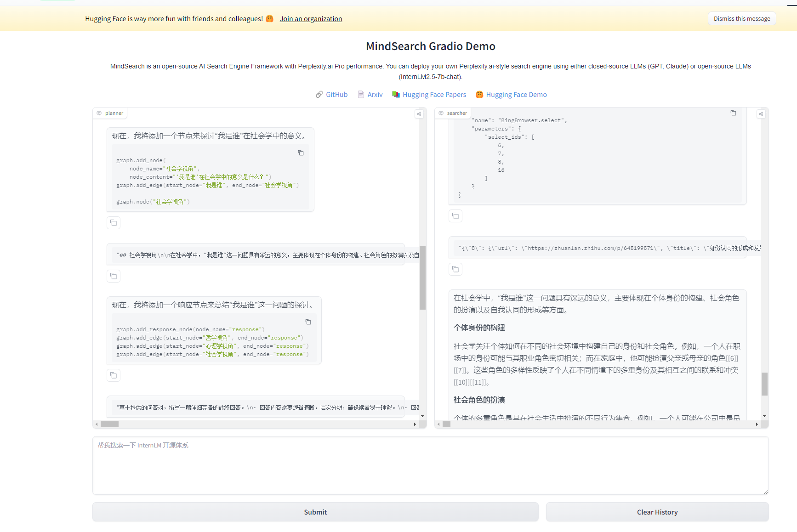This screenshot has width=797, height=532.
Task: Copy the planner response-node summary message
Action: (x=114, y=375)
